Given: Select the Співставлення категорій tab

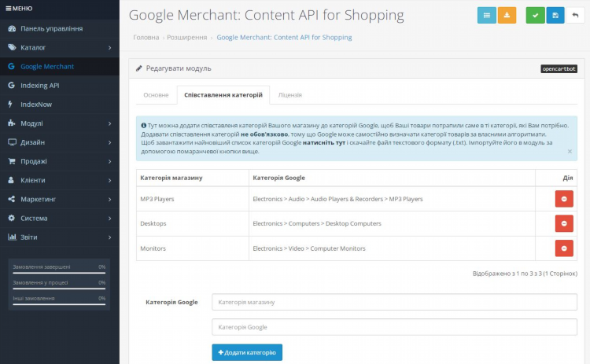Looking at the screenshot, I should click(223, 95).
